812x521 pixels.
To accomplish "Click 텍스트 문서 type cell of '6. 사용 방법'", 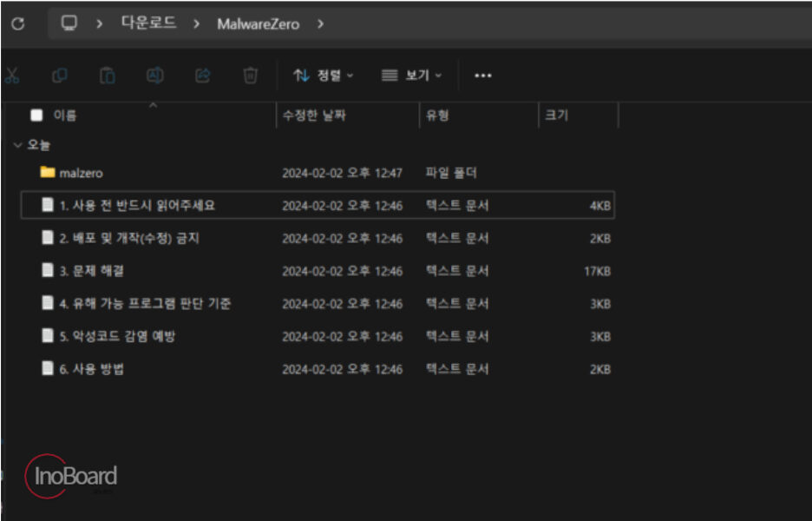I will [456, 368].
